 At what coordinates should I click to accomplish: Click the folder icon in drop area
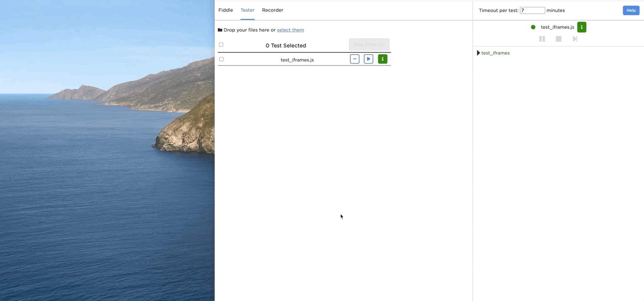click(220, 30)
